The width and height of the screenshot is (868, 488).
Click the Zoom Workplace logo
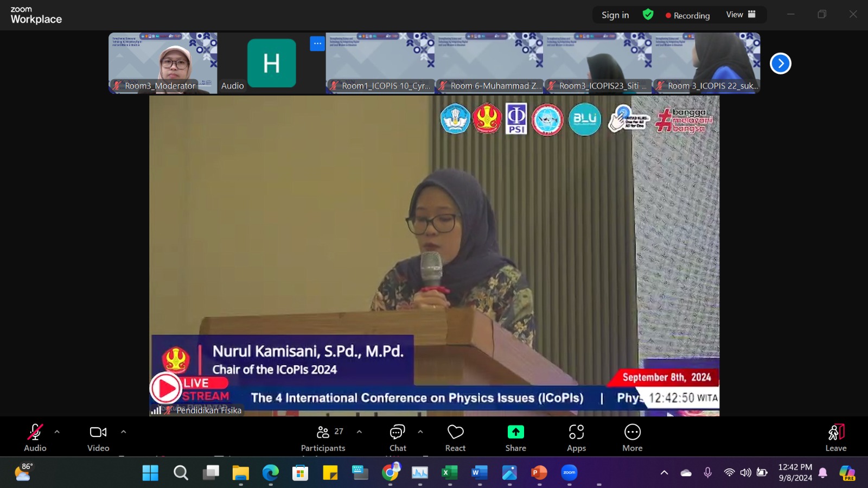[x=36, y=16]
